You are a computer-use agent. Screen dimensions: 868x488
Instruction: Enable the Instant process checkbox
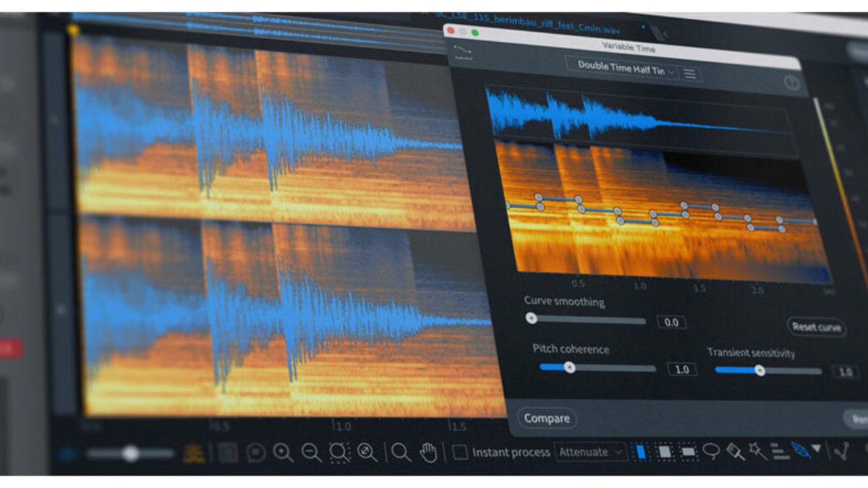tap(460, 453)
